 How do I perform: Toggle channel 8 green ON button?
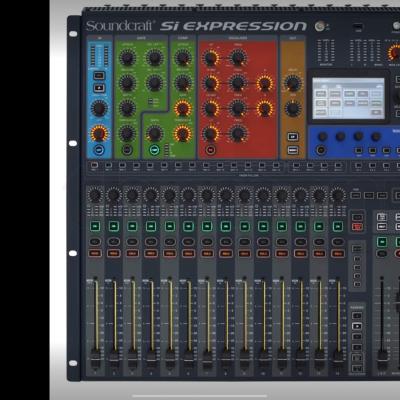226,226
